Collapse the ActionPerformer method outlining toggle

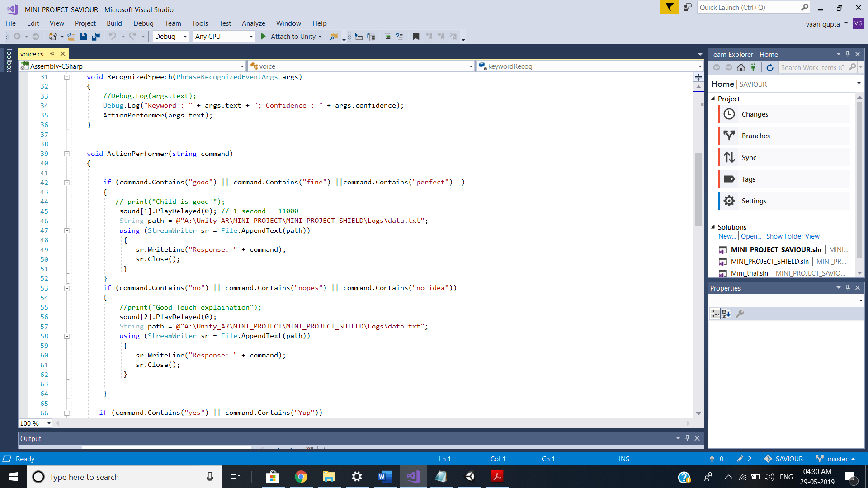pos(67,154)
